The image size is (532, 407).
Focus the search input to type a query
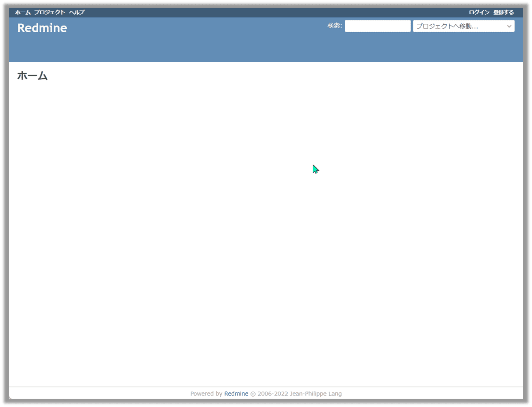(x=377, y=26)
